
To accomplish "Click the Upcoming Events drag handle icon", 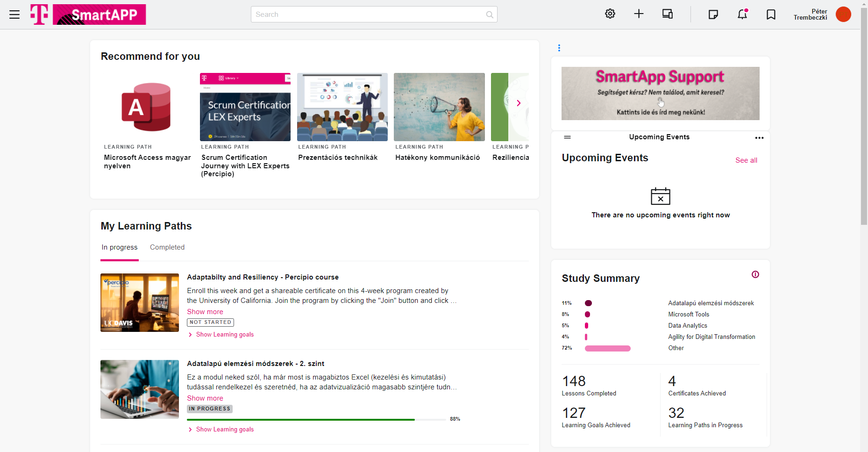I will (x=568, y=137).
